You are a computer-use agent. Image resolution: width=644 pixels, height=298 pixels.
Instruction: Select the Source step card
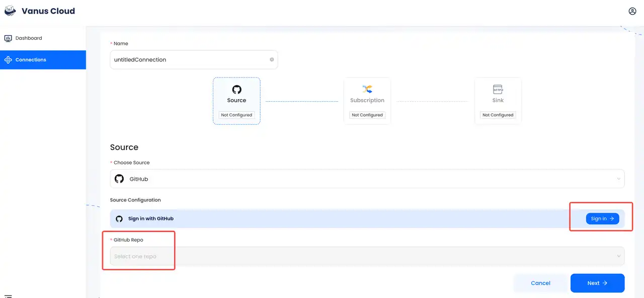236,101
